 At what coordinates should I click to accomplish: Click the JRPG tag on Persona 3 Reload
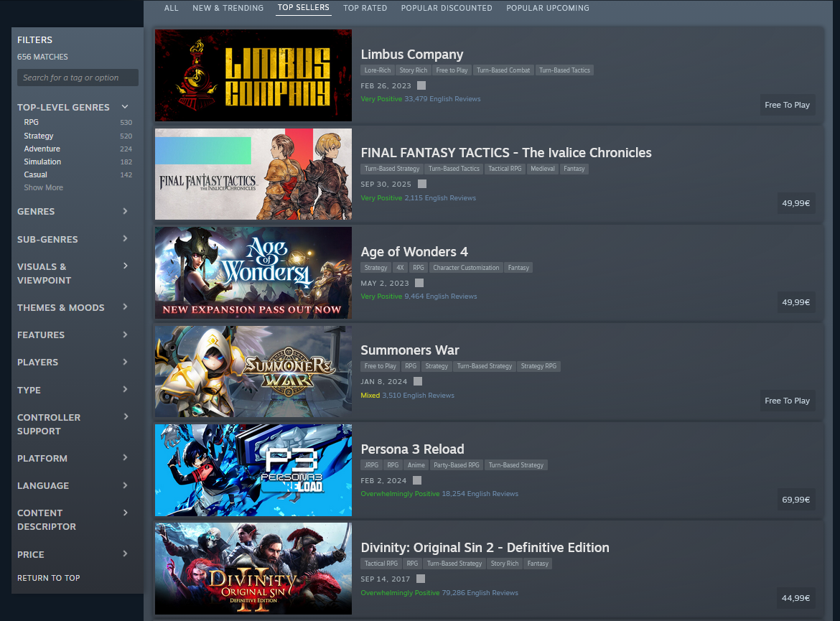click(371, 465)
